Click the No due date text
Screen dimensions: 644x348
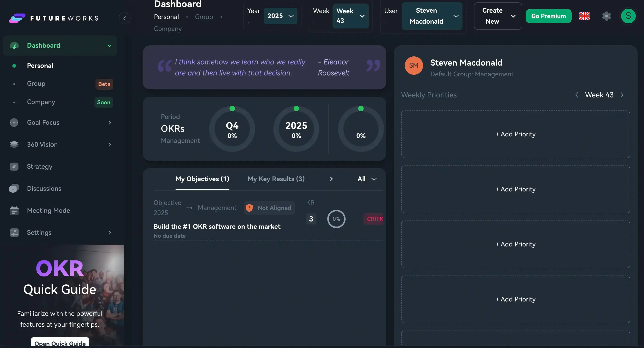point(170,236)
